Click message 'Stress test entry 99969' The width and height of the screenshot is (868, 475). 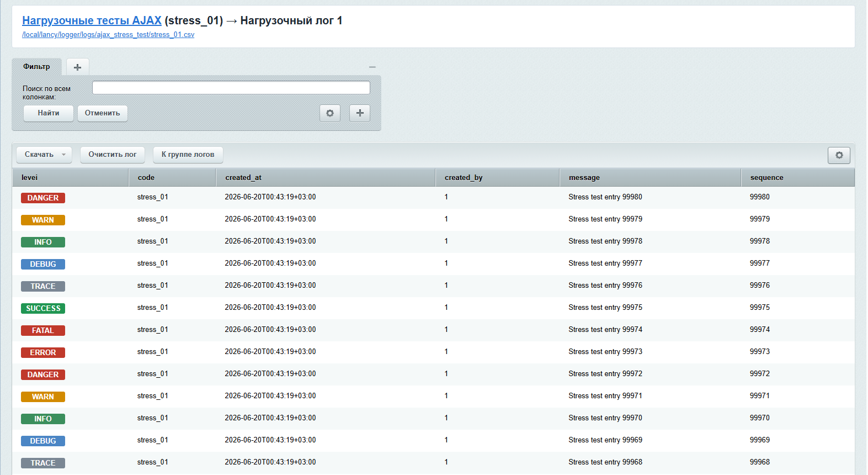605,440
